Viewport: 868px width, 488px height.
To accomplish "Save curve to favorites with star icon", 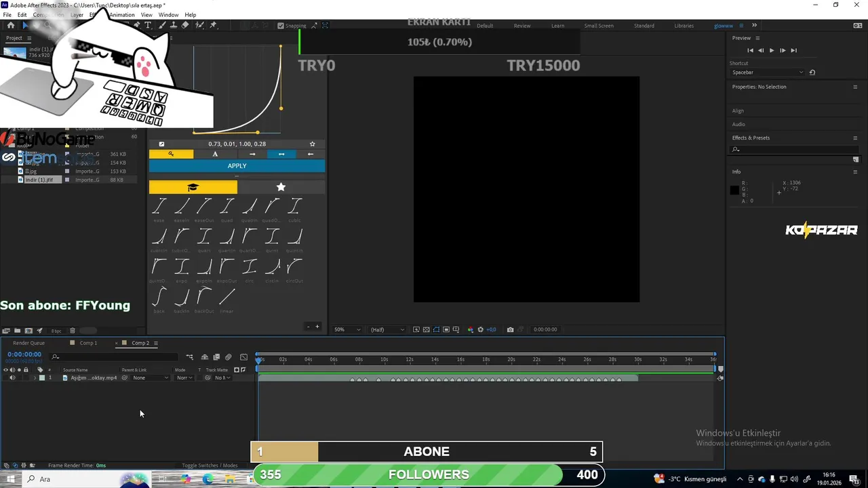I will [x=312, y=144].
